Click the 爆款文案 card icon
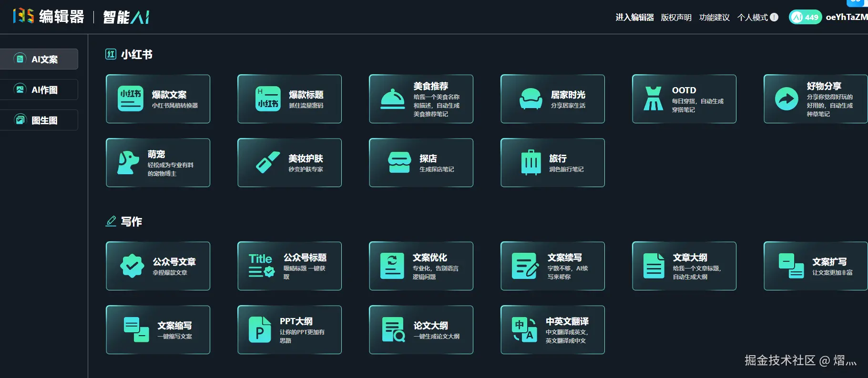The width and height of the screenshot is (868, 378). [x=130, y=99]
